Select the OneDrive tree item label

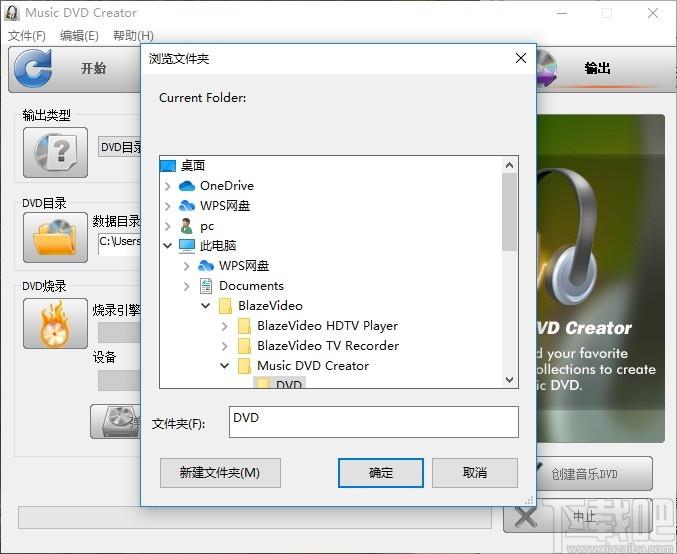click(x=227, y=186)
